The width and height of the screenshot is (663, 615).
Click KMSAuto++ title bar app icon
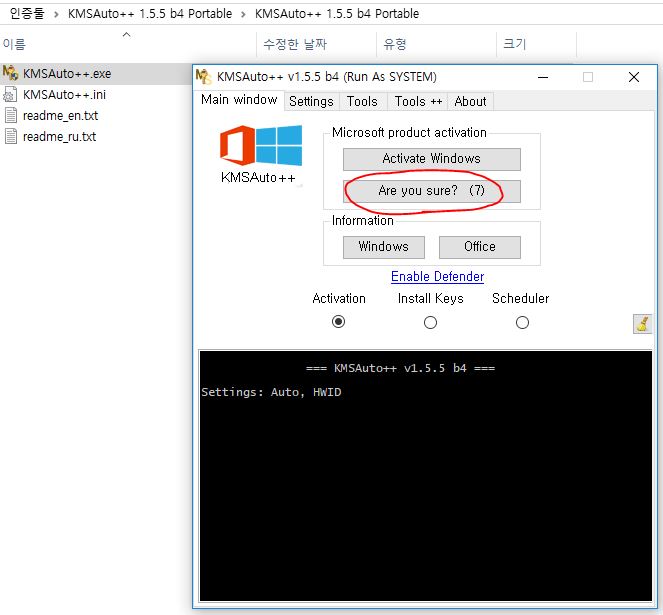tap(203, 77)
